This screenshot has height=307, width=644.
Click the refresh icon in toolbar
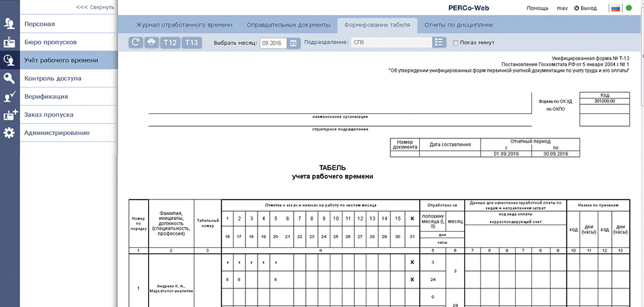[x=135, y=42]
